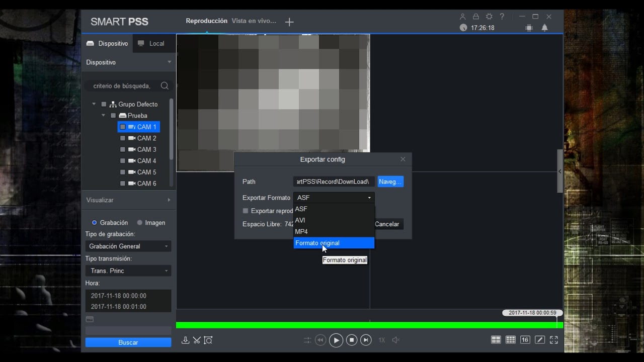Check the Prueba device checkbox

(113, 116)
